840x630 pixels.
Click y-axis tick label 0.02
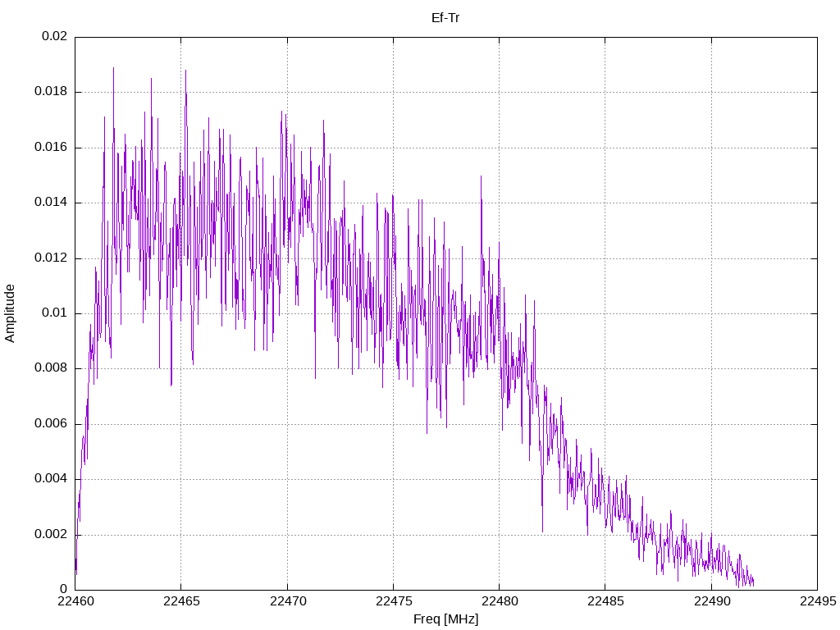click(x=55, y=36)
